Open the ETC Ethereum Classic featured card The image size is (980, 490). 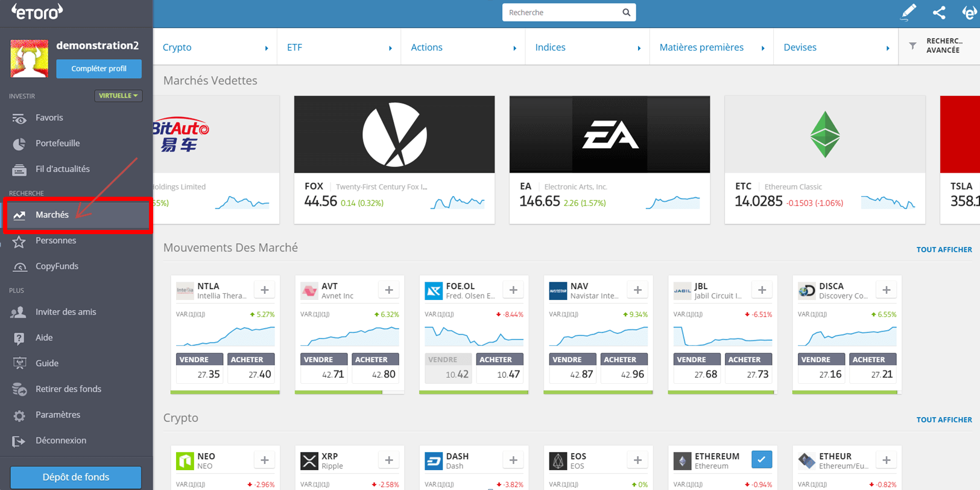tap(825, 160)
